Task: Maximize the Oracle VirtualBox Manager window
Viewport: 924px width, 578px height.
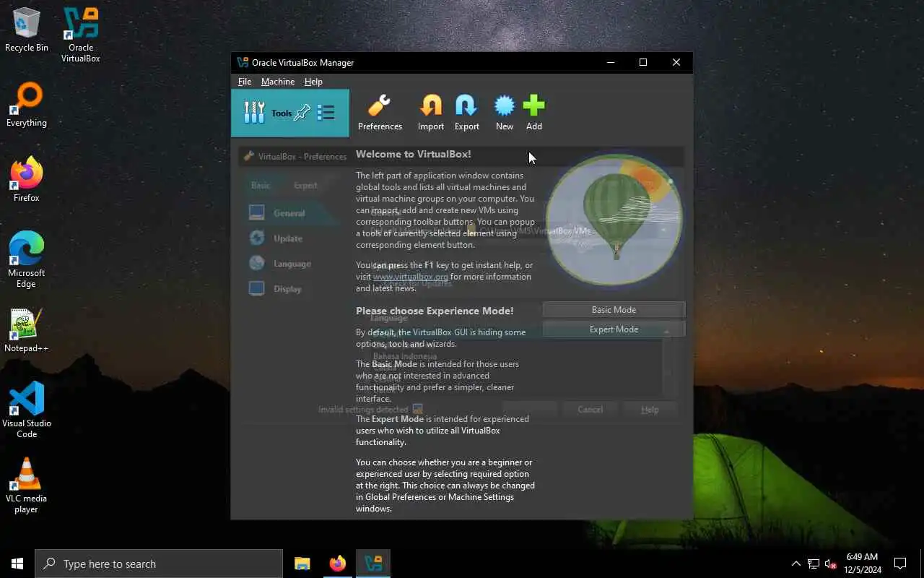Action: pos(643,62)
